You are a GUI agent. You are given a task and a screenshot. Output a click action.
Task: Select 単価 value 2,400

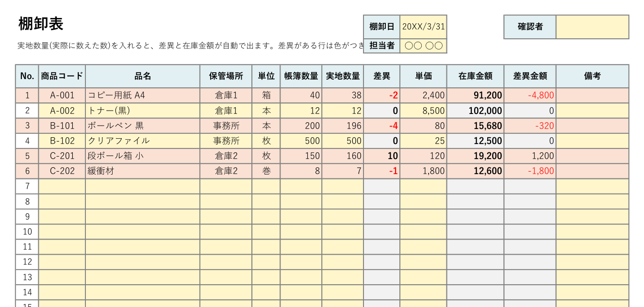tap(423, 96)
